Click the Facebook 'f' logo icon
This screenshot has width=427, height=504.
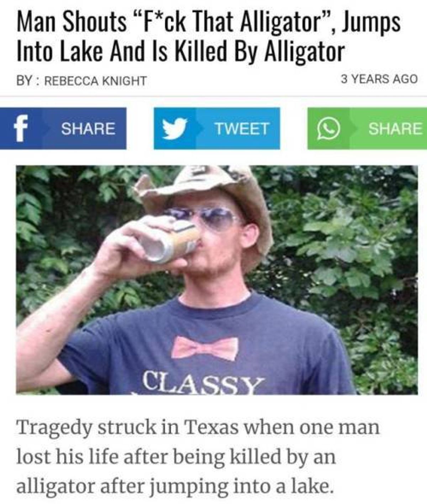click(21, 128)
